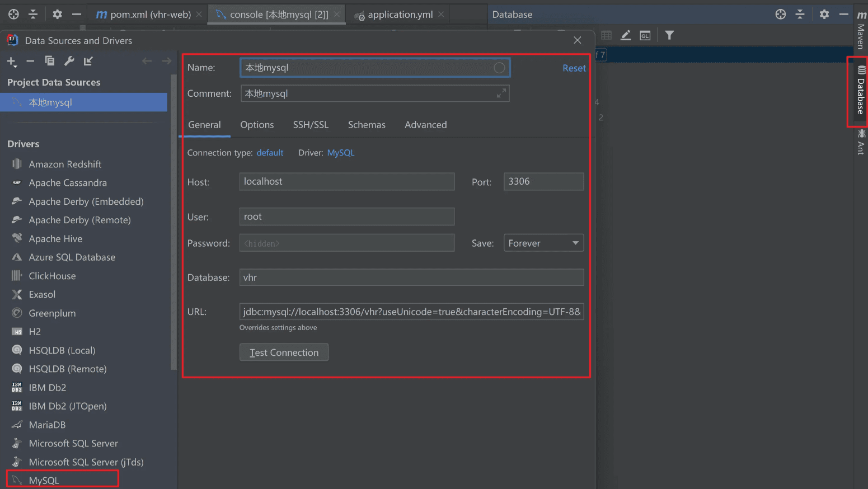Click Database panel locate target icon

(781, 14)
